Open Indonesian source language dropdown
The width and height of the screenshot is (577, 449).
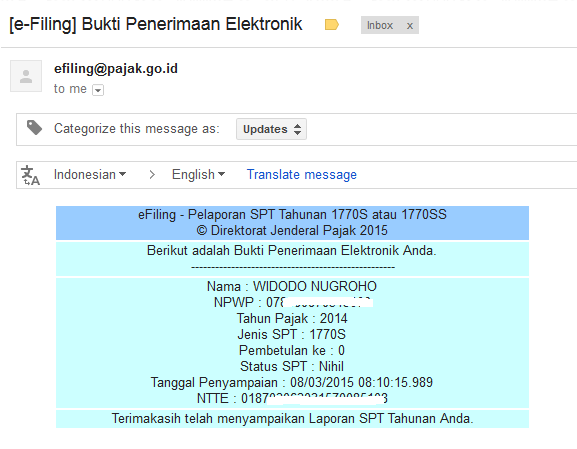90,174
